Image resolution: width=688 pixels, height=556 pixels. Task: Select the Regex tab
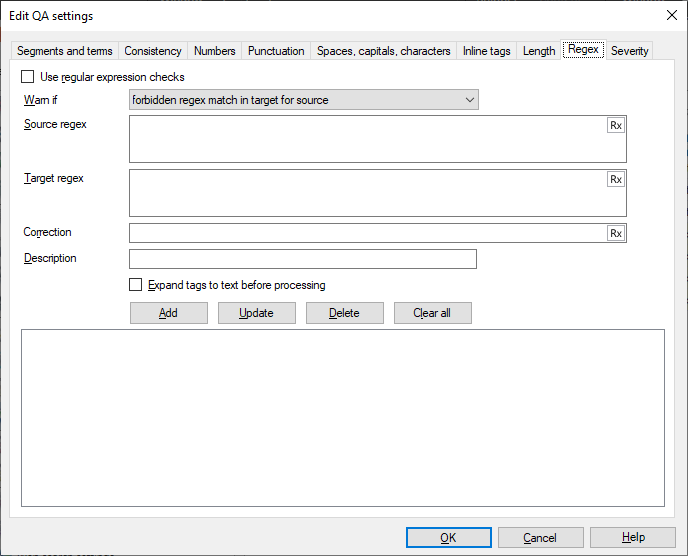pos(583,49)
